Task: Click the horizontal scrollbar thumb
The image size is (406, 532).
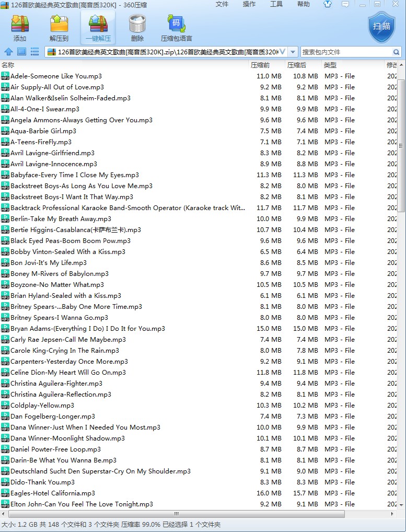Action: 176,514
